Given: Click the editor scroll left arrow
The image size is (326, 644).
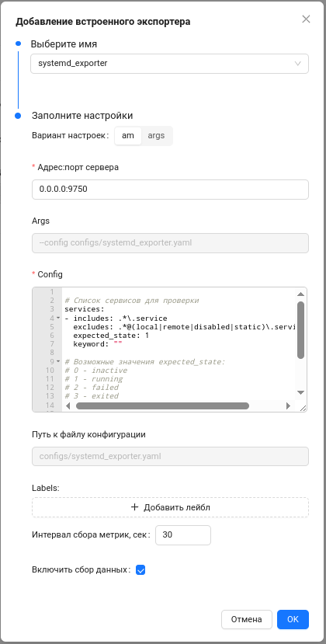Looking at the screenshot, I should coord(68,406).
